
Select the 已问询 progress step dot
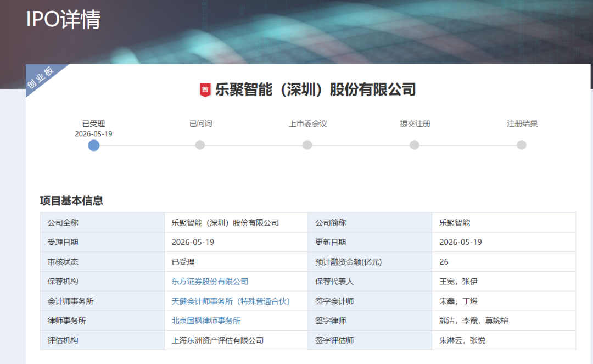[200, 145]
